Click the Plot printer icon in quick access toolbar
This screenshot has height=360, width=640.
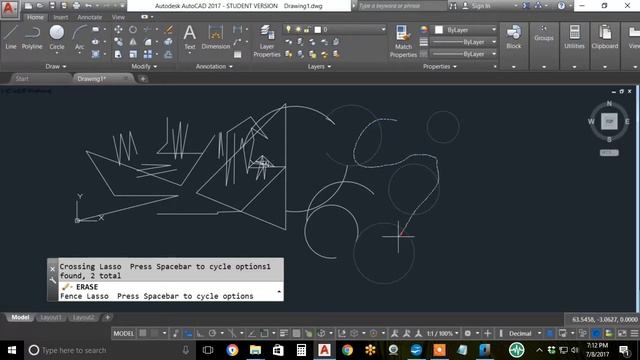76,6
